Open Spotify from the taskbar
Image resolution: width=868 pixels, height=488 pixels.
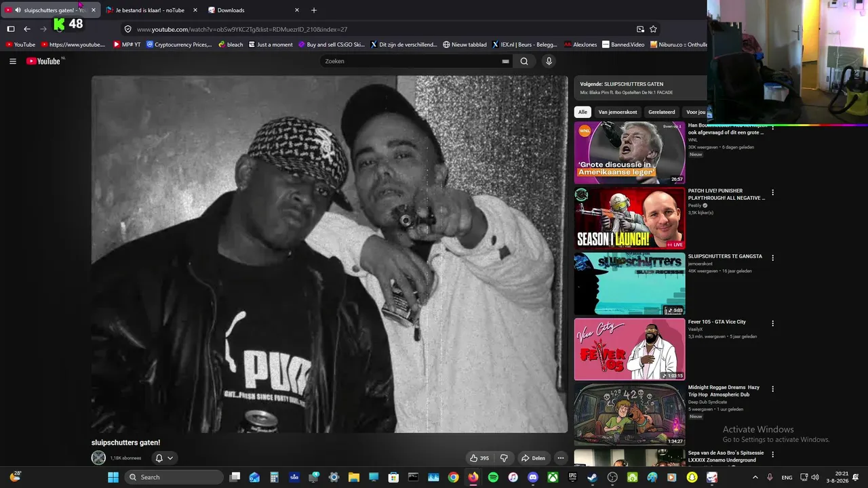493,477
